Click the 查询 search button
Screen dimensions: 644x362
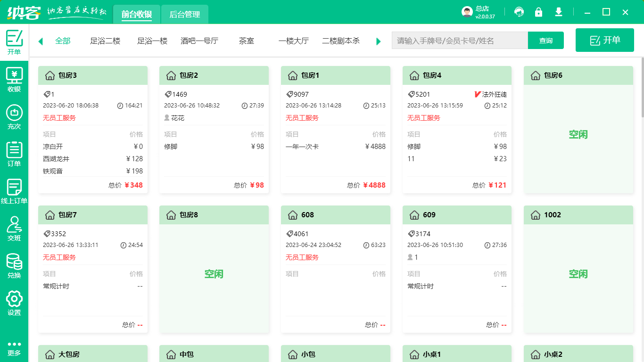545,41
